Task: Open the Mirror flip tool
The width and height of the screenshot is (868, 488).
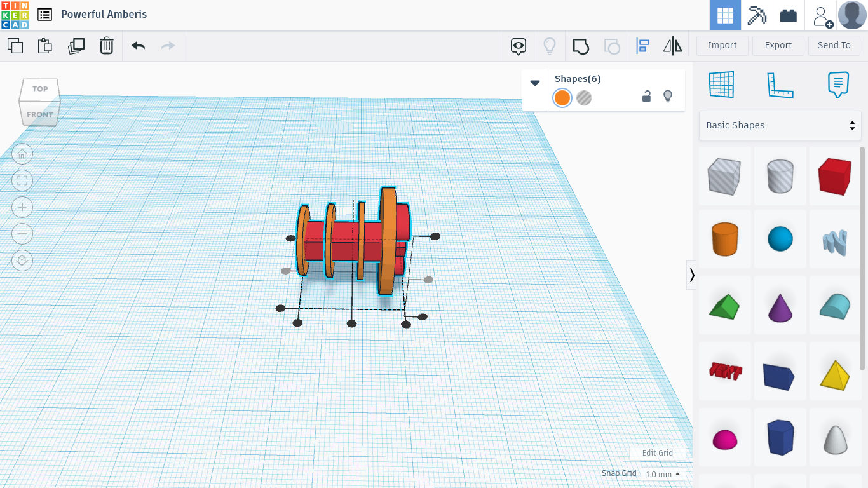Action: click(x=672, y=46)
